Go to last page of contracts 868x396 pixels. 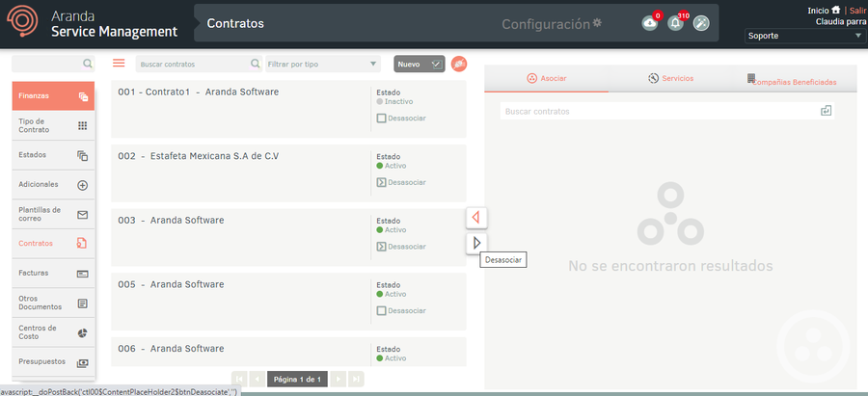click(356, 379)
